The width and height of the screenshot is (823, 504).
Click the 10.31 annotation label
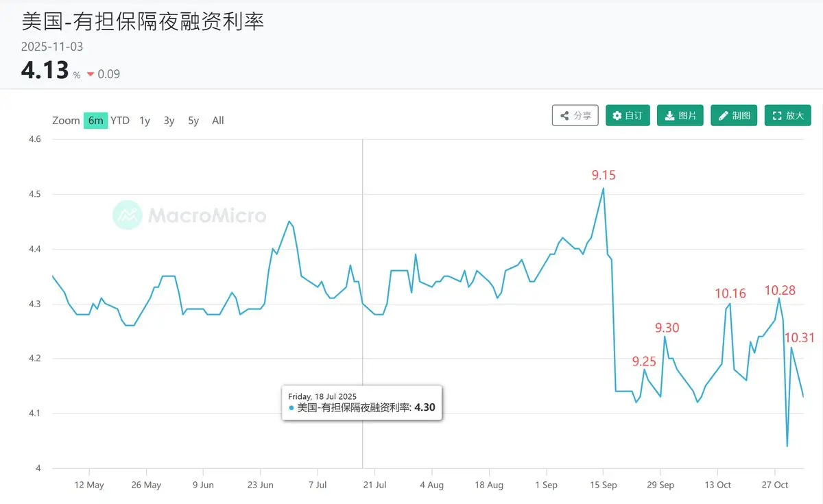[799, 337]
